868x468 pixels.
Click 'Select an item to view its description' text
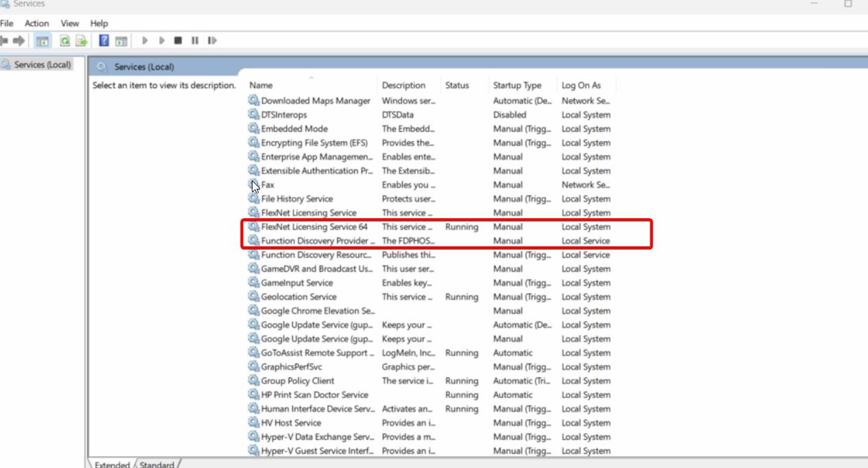tap(164, 85)
